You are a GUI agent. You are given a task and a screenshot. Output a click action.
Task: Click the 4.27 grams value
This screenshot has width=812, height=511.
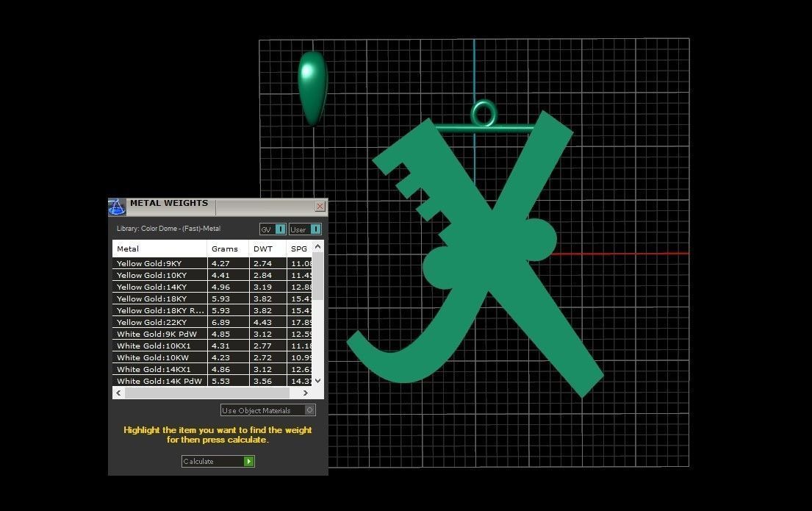click(220, 263)
